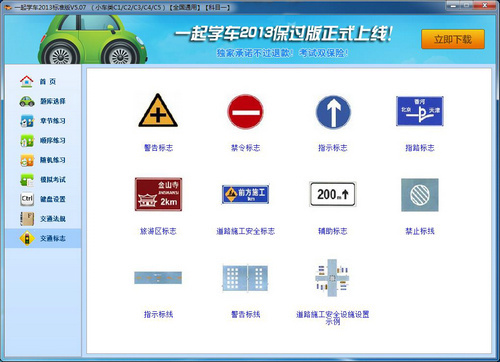Select 随机练习 menu label
The height and width of the screenshot is (362, 500).
(53, 160)
